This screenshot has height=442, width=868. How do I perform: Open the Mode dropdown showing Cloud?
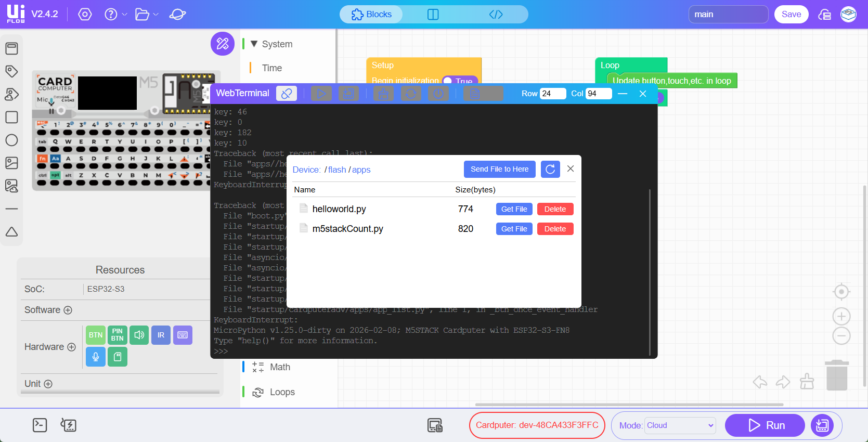pyautogui.click(x=680, y=425)
